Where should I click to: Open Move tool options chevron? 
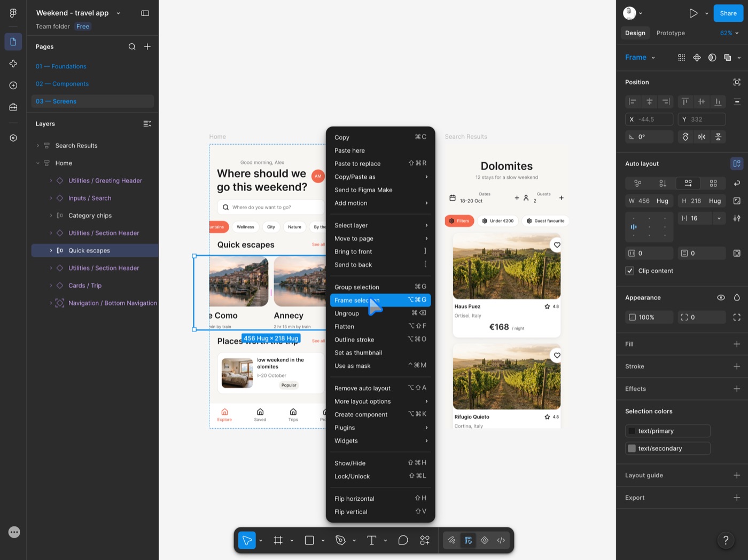pyautogui.click(x=261, y=541)
